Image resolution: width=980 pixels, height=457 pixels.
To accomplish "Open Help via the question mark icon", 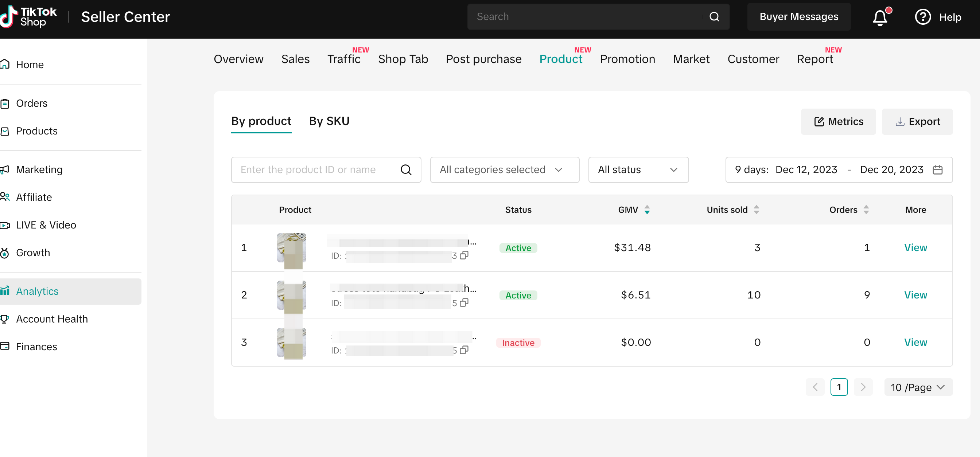I will coord(922,17).
